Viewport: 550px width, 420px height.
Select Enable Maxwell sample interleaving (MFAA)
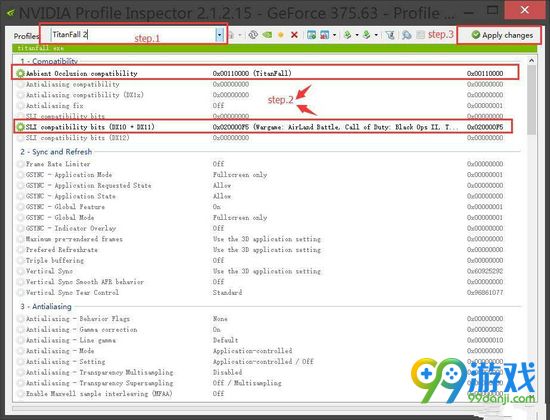tap(265, 394)
